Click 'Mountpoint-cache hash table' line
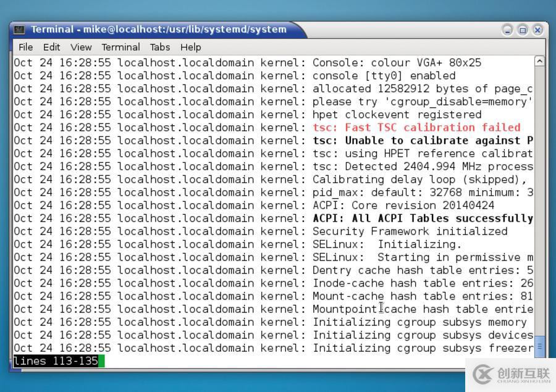The width and height of the screenshot is (556, 392). point(274,309)
